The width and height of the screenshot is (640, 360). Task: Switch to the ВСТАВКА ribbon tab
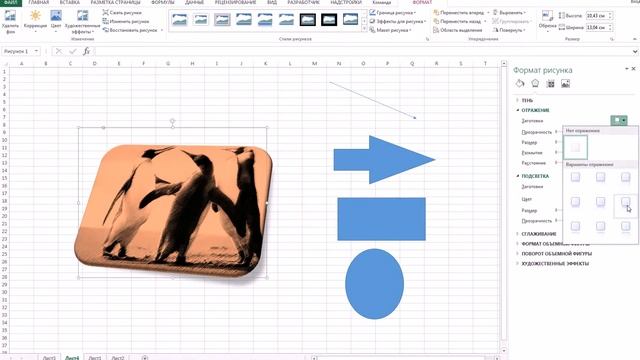tap(69, 2)
